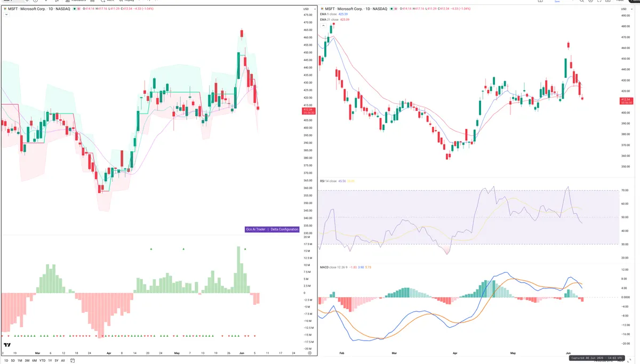The height and width of the screenshot is (364, 640).
Task: Select the 1D time range
Action: pos(6,361)
